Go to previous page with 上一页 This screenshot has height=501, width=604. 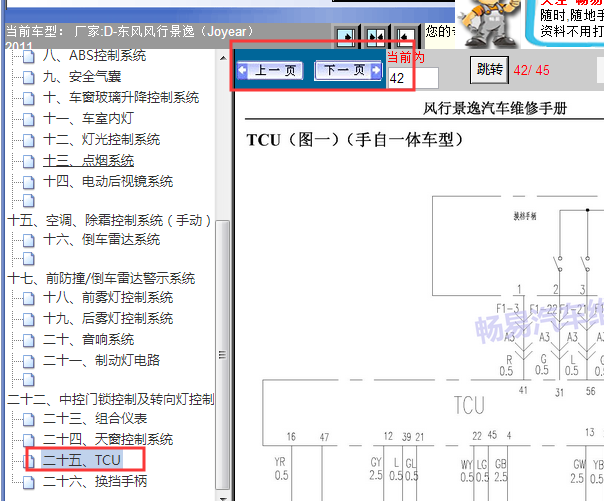pyautogui.click(x=270, y=70)
